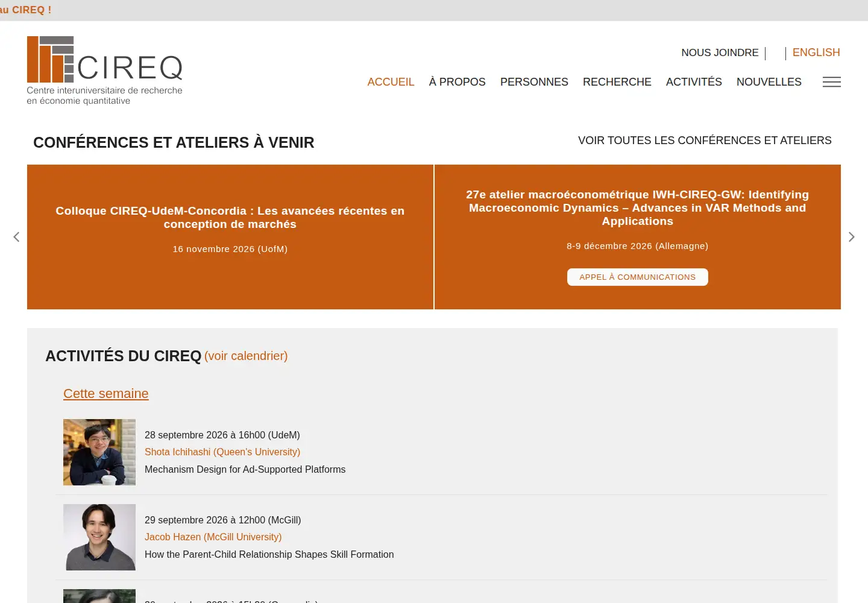Screen dimensions: 868x603
Task: Click the '16 novembre 2026 (UofM)' date text
Action: pyautogui.click(x=230, y=249)
